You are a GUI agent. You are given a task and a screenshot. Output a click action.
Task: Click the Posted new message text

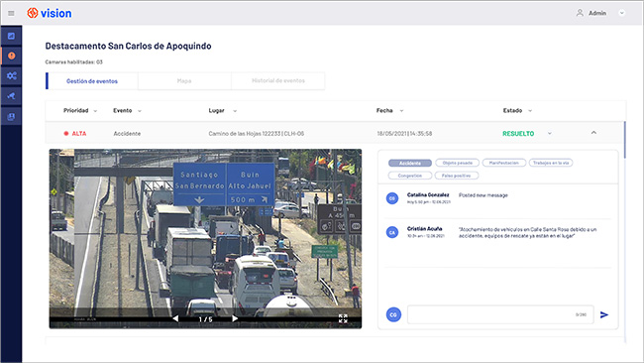coord(483,195)
